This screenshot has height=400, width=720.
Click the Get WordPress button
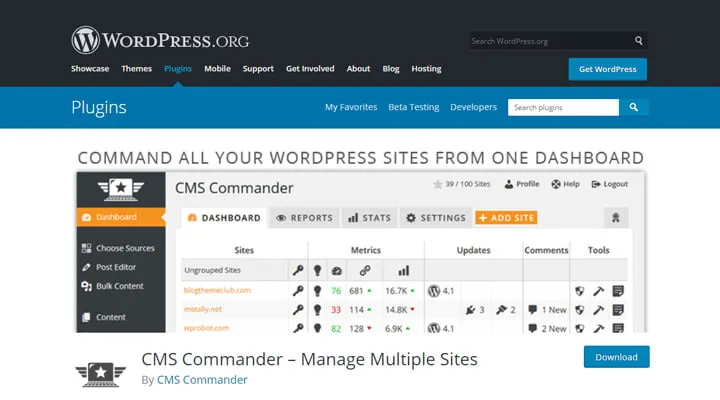tap(608, 69)
